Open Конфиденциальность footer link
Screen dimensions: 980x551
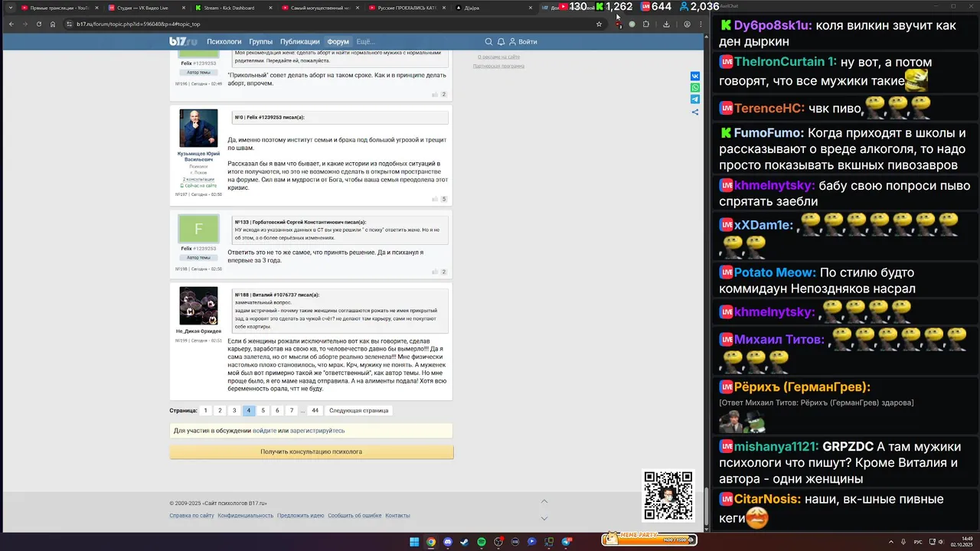pos(245,515)
